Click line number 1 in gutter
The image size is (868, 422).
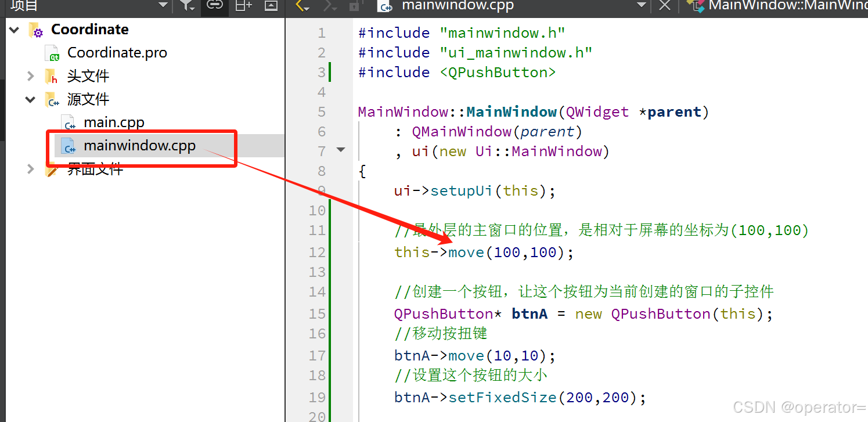coord(322,33)
